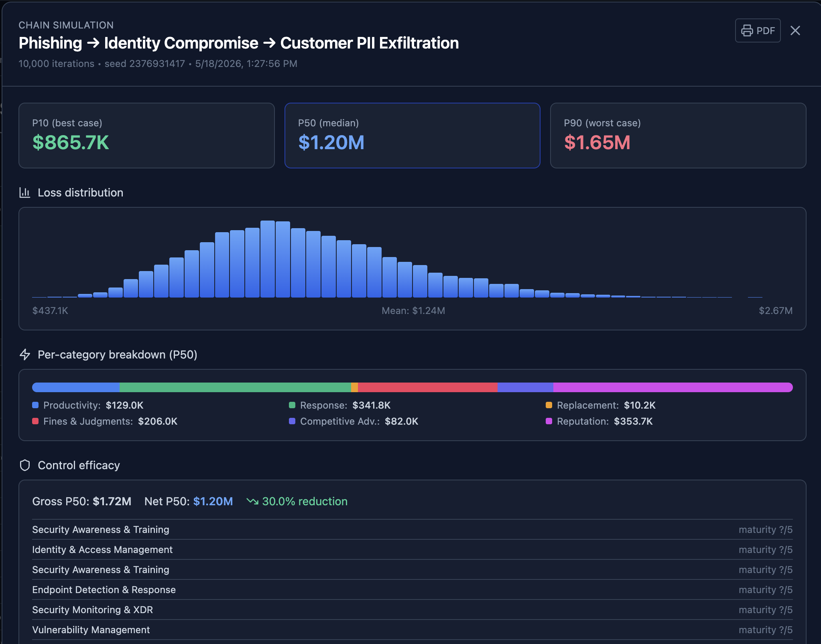821x644 pixels.
Task: Click maturity ?/5 for Identity & Access Management
Action: pyautogui.click(x=766, y=550)
